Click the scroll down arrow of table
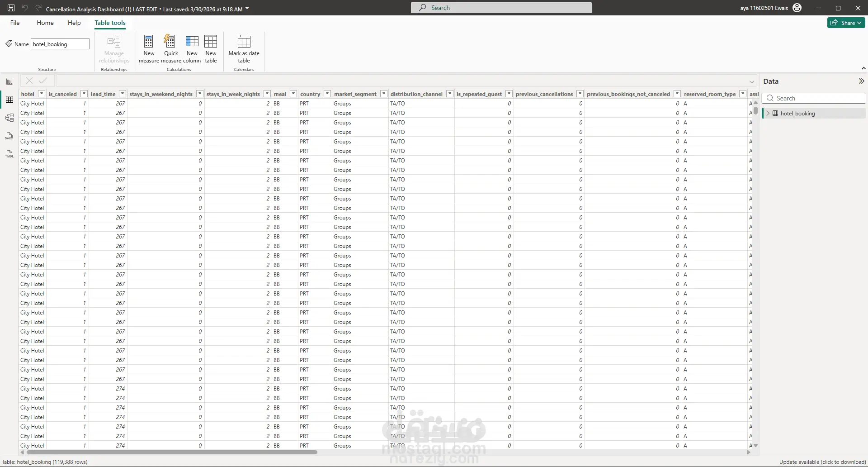The image size is (868, 467). [x=755, y=446]
